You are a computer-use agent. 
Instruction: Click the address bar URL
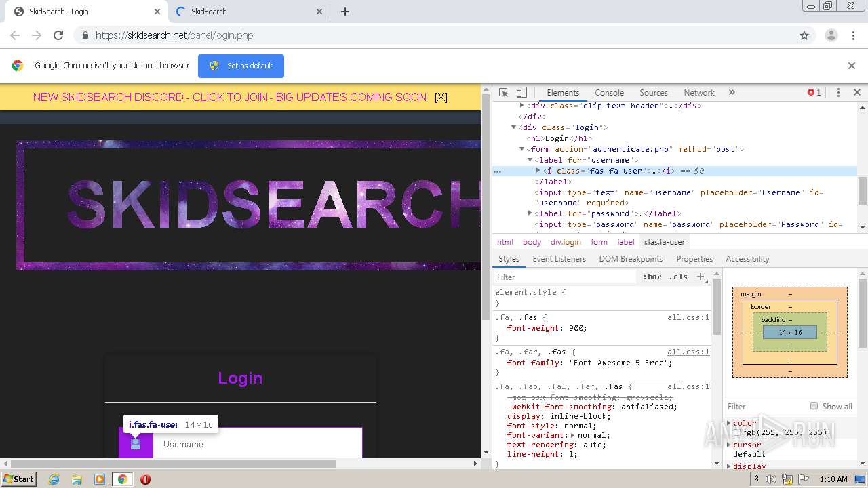174,35
